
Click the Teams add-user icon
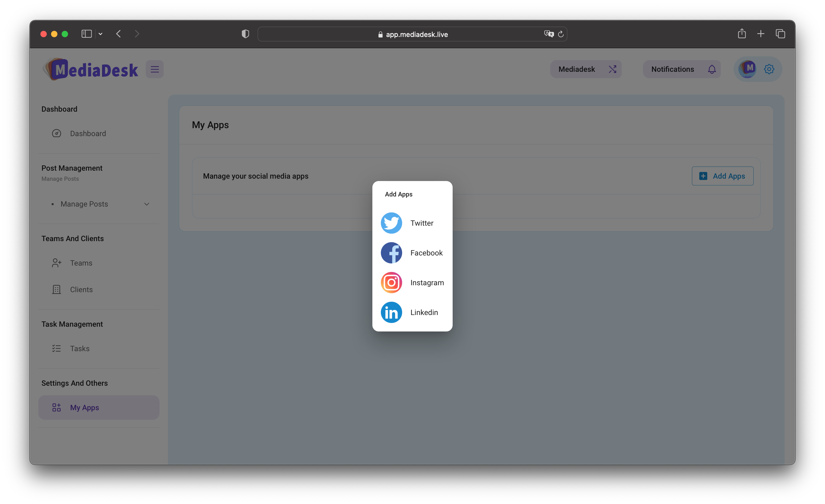coord(57,263)
